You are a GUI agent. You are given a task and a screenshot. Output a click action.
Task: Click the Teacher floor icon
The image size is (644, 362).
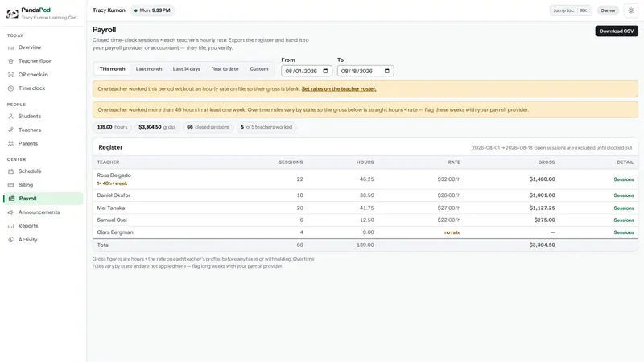(10, 61)
